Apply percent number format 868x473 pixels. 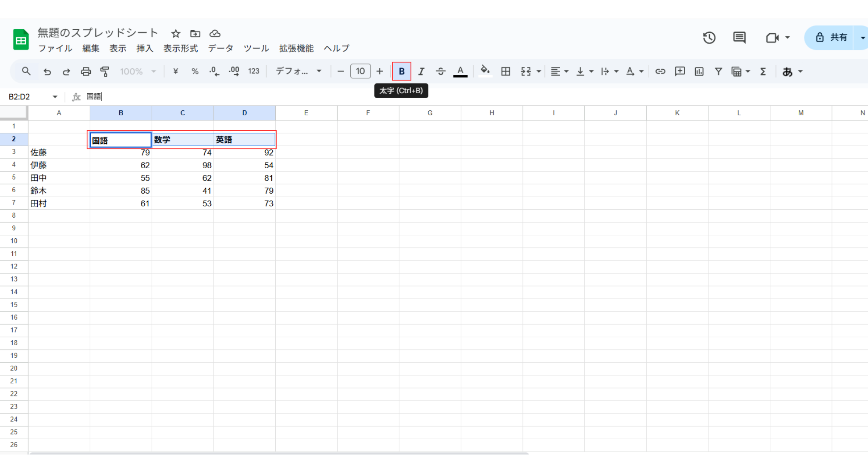(x=195, y=71)
